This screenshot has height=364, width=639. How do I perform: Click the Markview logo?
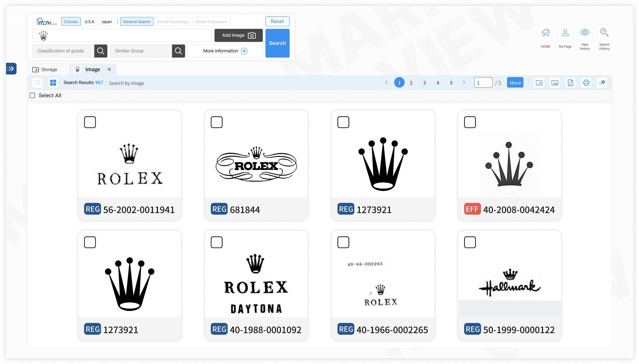pos(46,22)
